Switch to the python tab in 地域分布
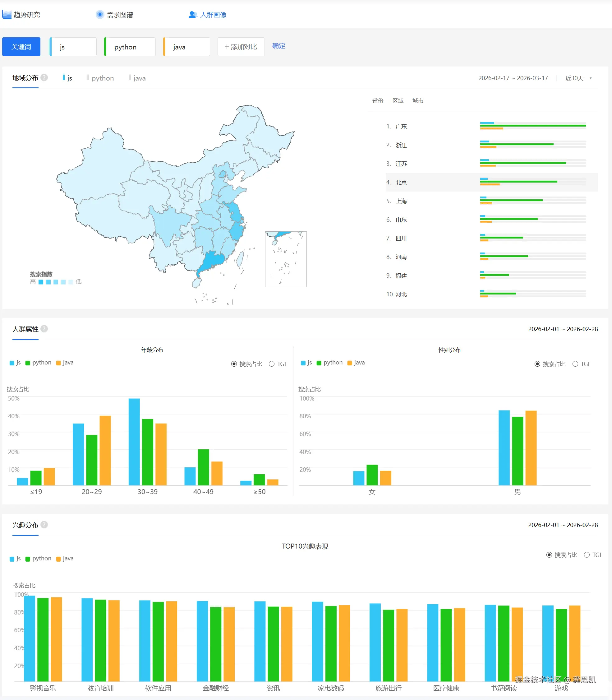The height and width of the screenshot is (700, 612). click(x=102, y=78)
